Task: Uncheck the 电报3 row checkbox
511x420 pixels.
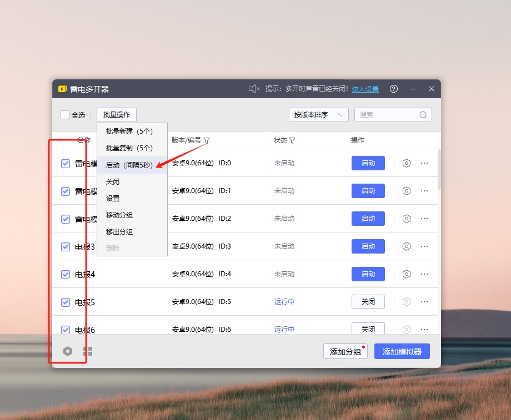Action: coord(66,246)
